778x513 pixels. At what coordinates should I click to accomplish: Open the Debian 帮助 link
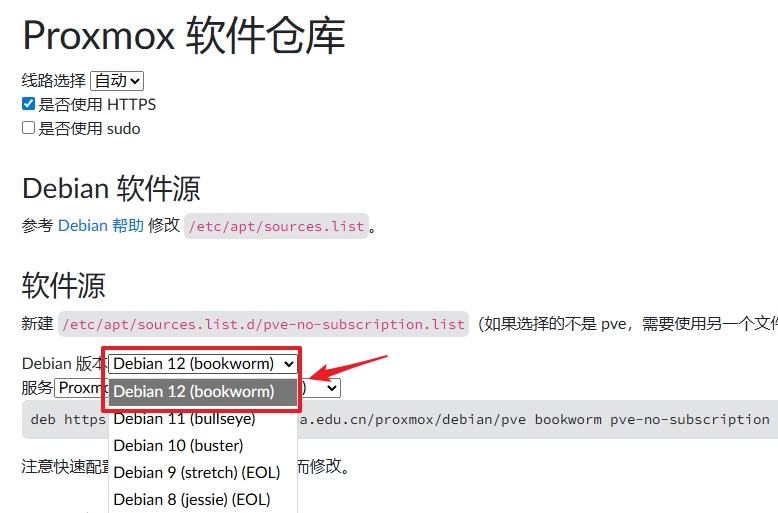tap(101, 226)
